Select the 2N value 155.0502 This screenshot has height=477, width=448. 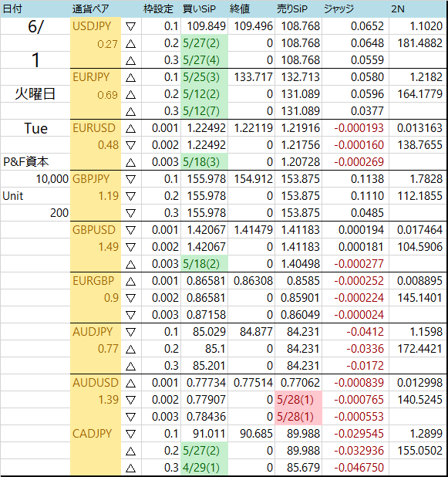418,451
